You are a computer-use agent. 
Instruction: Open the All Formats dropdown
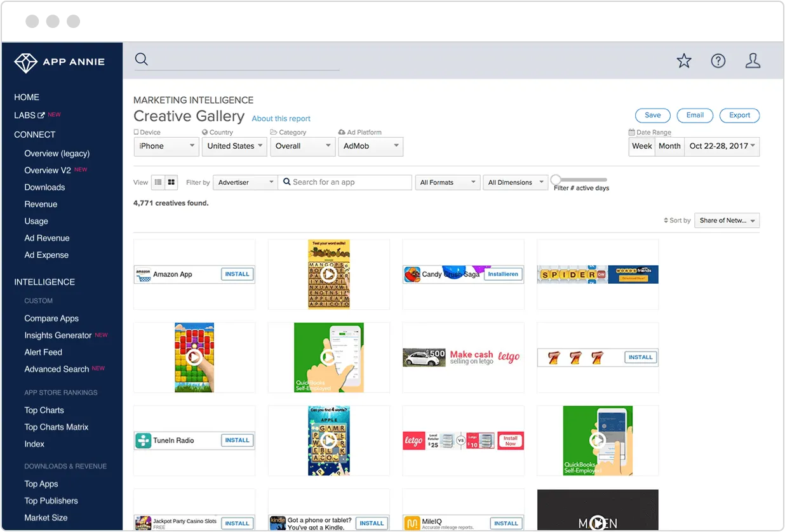pos(447,182)
